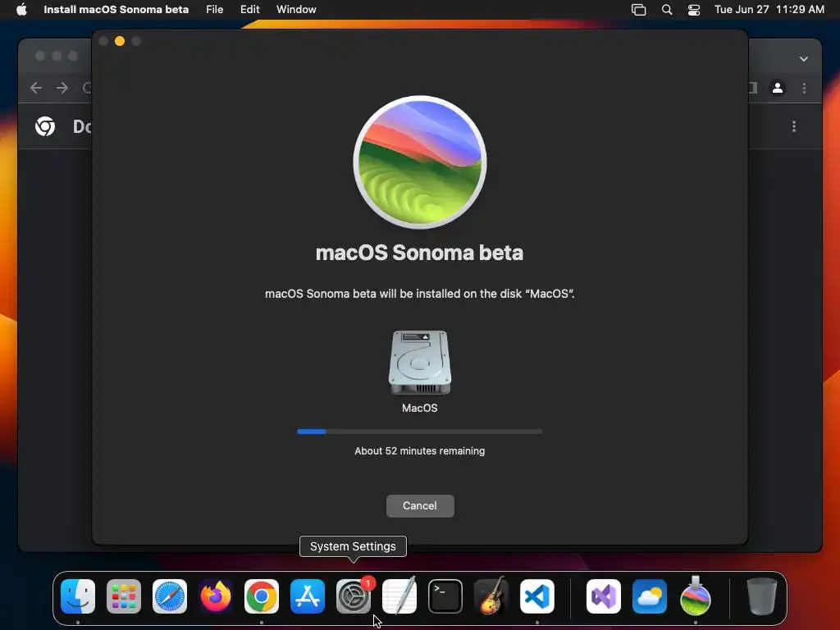Open Finder from the dock
Image resolution: width=840 pixels, height=630 pixels.
pyautogui.click(x=78, y=596)
